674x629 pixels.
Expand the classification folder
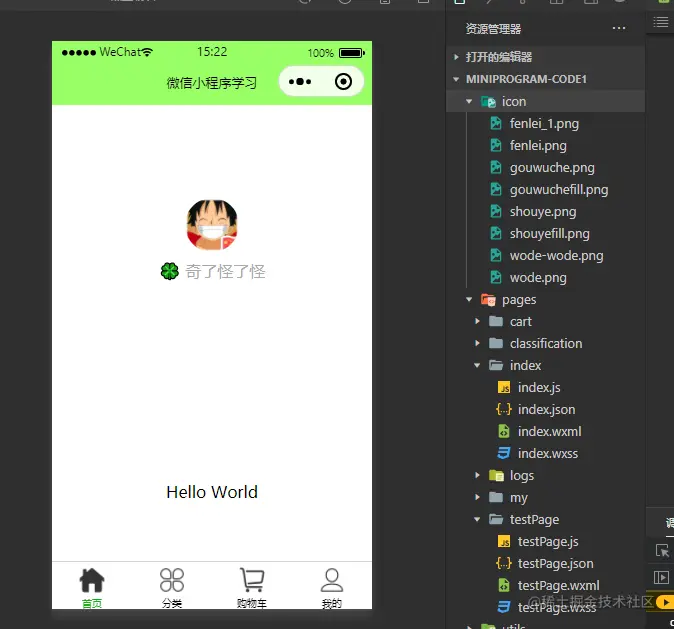tap(477, 343)
